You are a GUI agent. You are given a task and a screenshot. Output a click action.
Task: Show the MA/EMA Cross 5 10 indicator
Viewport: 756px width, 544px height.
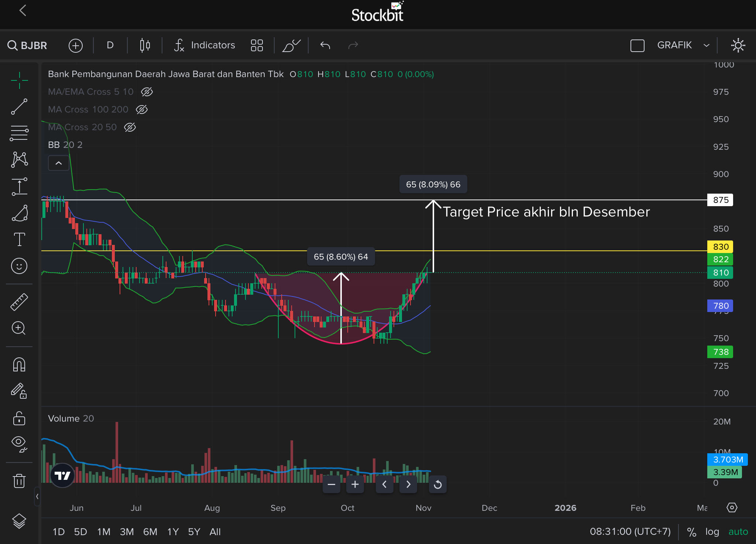coord(147,92)
